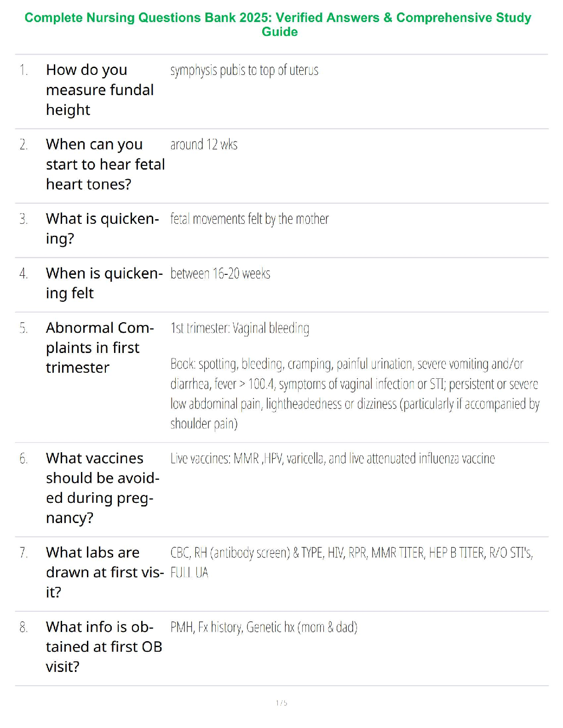Click the answer 'between 16-20 weeks'
Screen dimensions: 563x728
pyautogui.click(x=220, y=274)
